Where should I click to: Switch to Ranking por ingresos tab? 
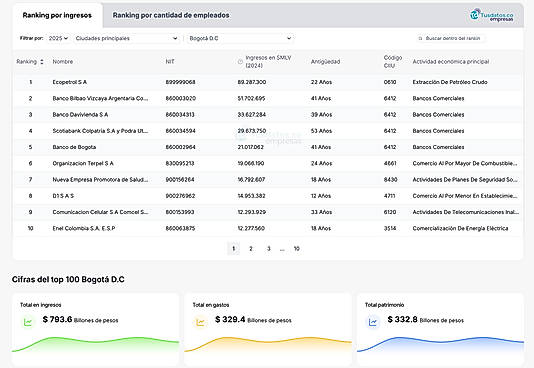tap(57, 15)
